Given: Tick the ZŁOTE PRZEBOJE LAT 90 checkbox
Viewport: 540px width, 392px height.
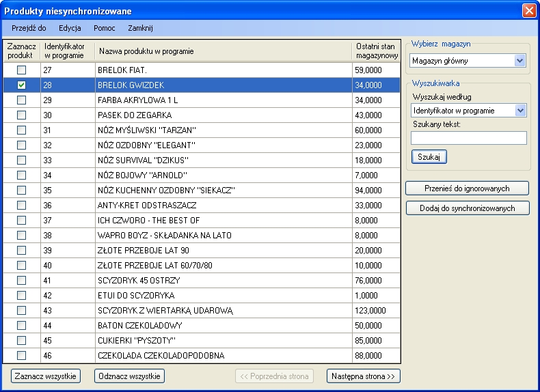Looking at the screenshot, I should tap(21, 250).
